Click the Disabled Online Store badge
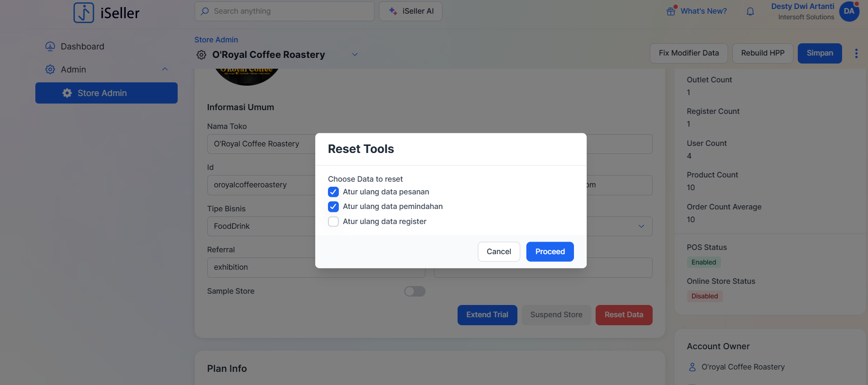The height and width of the screenshot is (385, 868). (704, 296)
